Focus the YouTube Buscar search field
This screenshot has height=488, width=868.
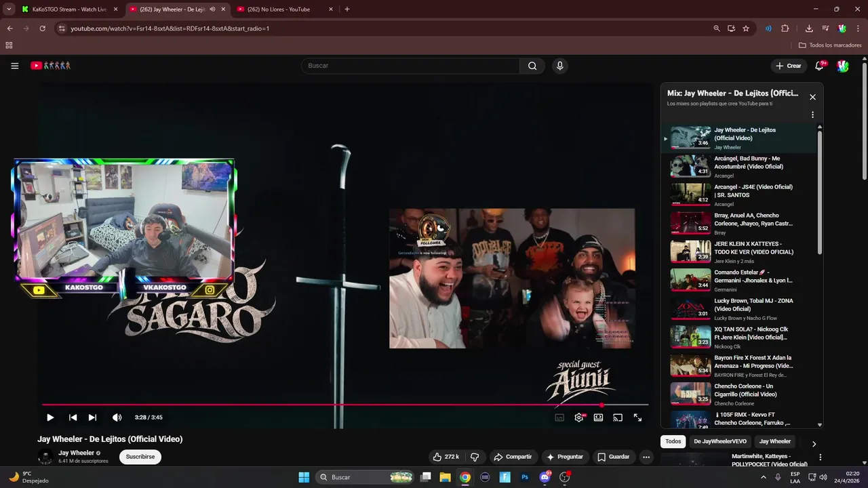click(410, 66)
